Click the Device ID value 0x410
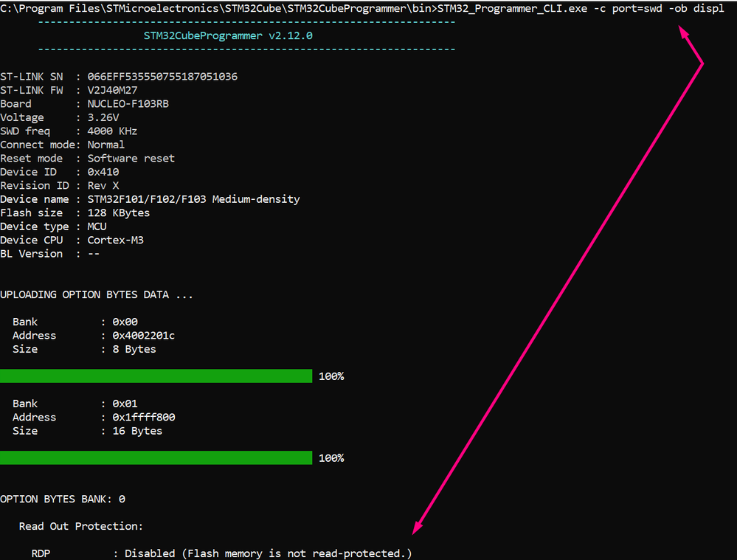737x560 pixels. coord(103,172)
